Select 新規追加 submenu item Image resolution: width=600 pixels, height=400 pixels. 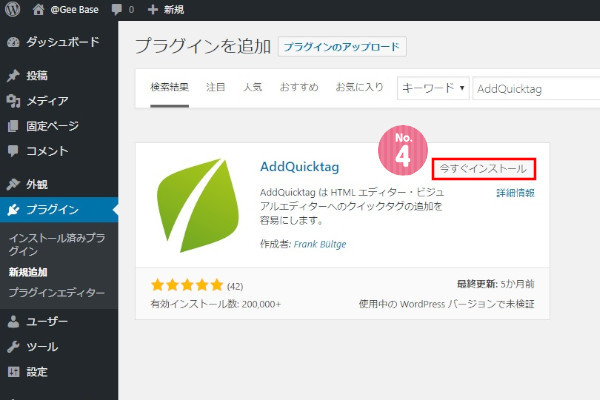pyautogui.click(x=28, y=272)
